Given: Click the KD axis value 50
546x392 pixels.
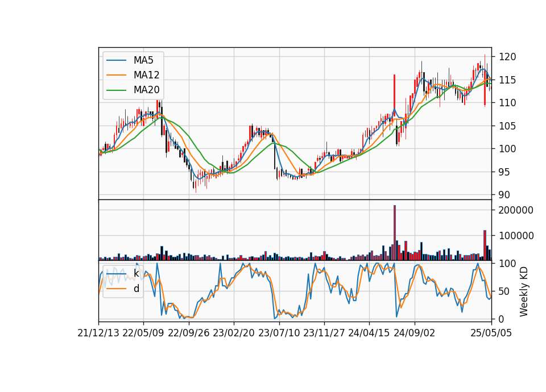Looking at the screenshot, I should coord(504,291).
